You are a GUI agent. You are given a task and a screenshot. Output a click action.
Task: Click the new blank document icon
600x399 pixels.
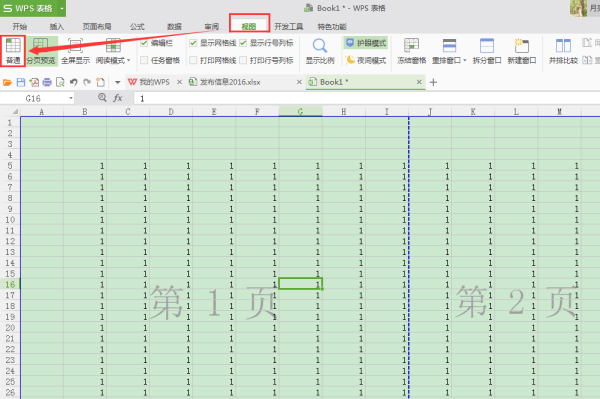(x=100, y=82)
